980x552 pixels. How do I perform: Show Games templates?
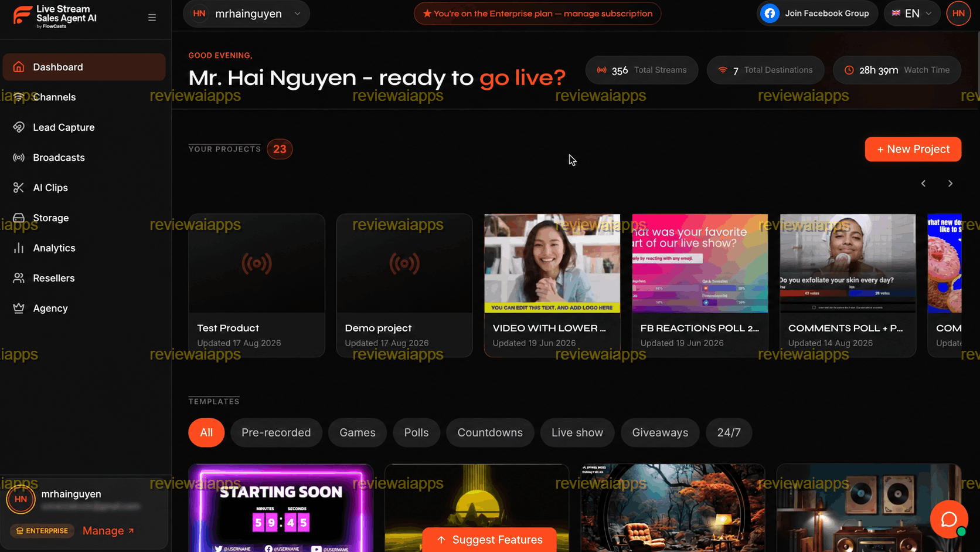[358, 432]
